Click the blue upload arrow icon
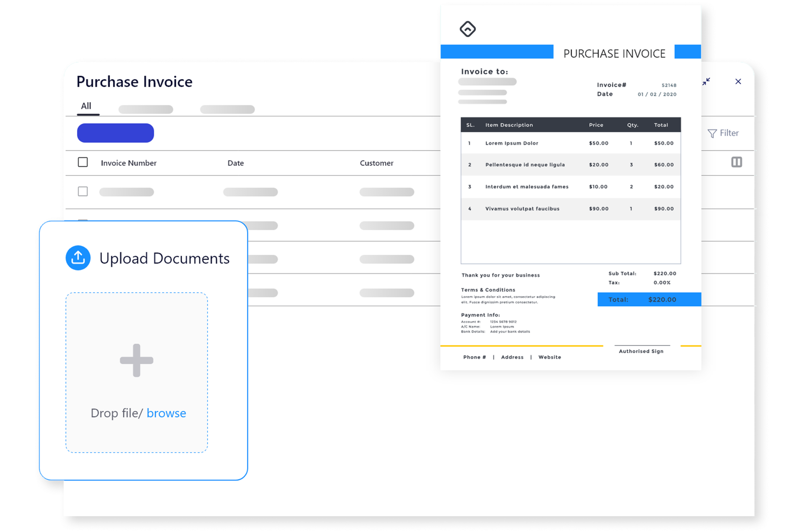Viewport: 806px width, 532px height. [78, 258]
